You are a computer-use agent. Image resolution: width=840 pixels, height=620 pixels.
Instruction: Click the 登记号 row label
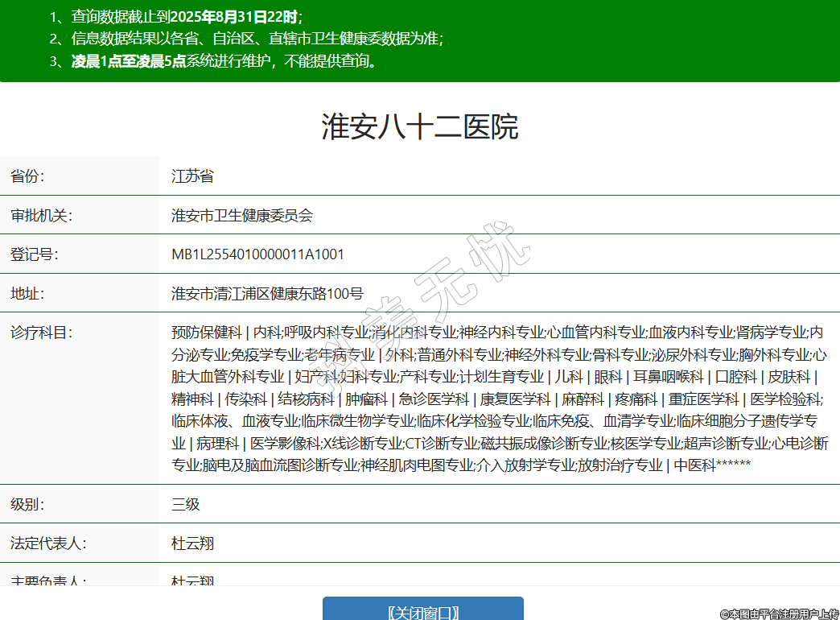pyautogui.click(x=35, y=254)
